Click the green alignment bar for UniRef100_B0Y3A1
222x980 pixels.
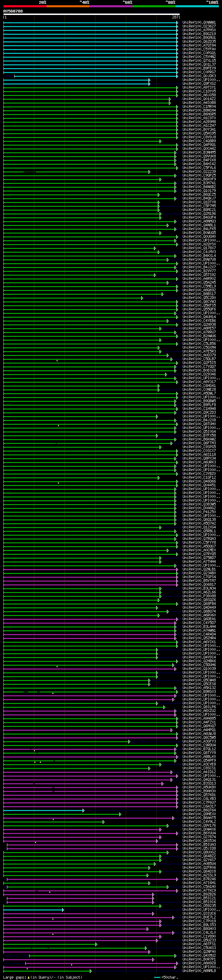point(90,130)
